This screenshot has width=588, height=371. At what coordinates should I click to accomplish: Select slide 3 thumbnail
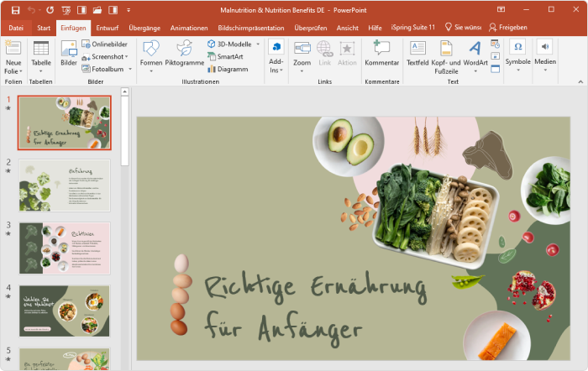point(65,248)
